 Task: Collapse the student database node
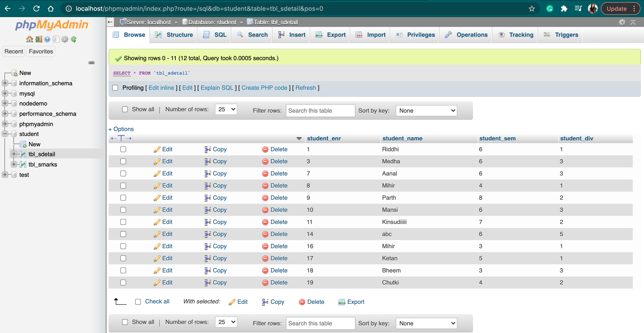click(5, 134)
